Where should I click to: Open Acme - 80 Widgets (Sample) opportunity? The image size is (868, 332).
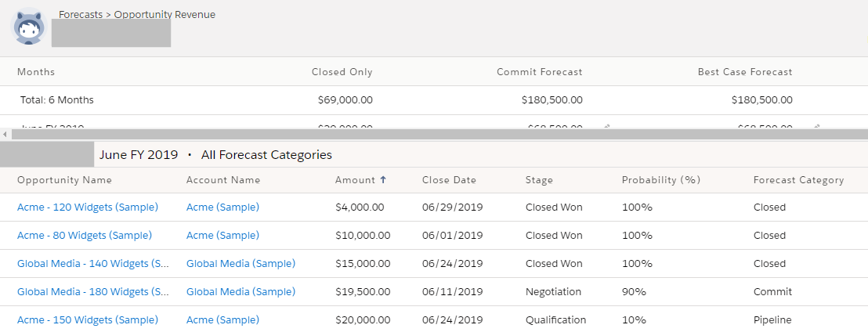point(84,235)
